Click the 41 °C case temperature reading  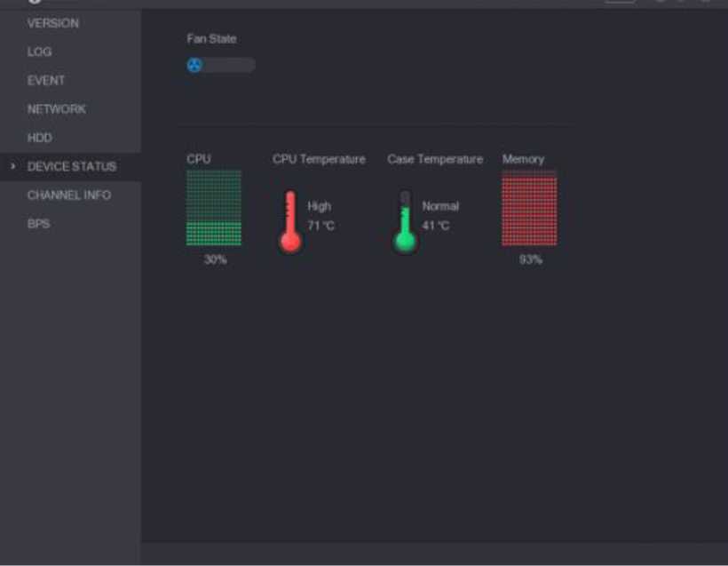[436, 226]
